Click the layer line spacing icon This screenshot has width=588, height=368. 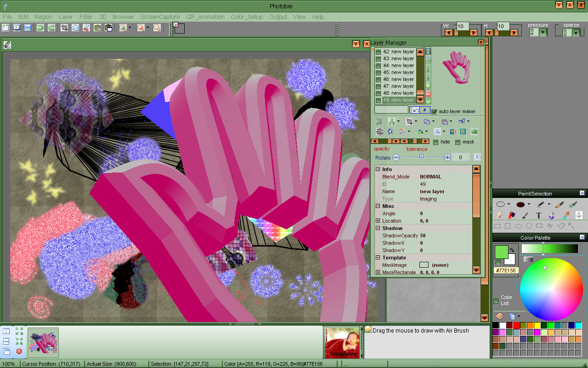pyautogui.click(x=379, y=121)
